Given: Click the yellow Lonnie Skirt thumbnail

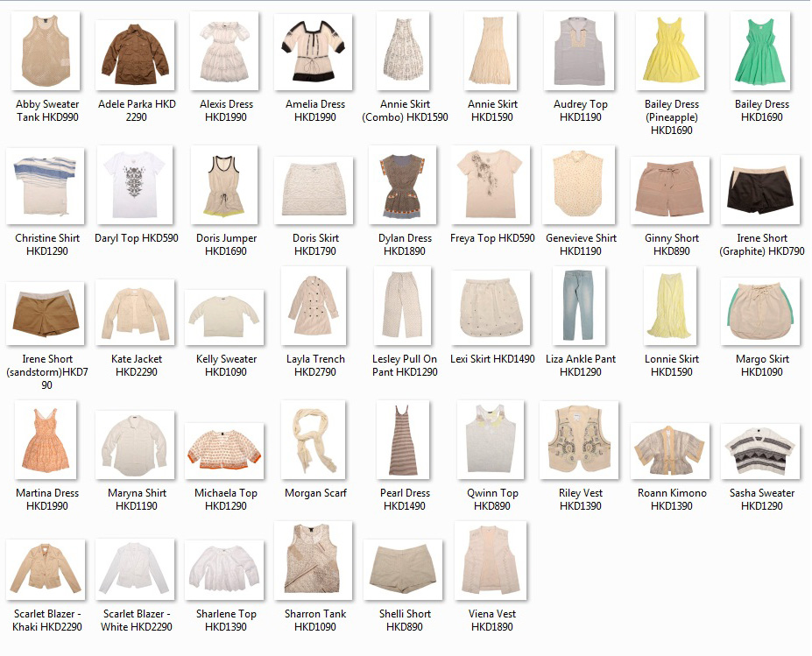Looking at the screenshot, I should pos(671,306).
